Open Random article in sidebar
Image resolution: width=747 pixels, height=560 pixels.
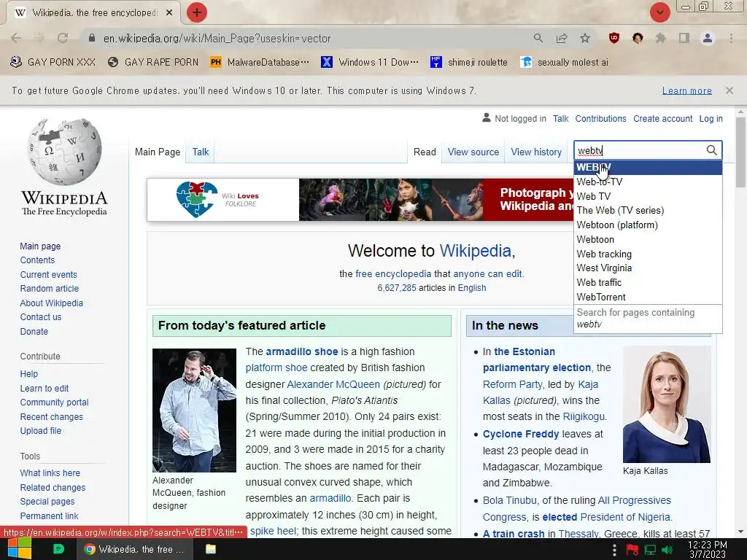tap(49, 289)
